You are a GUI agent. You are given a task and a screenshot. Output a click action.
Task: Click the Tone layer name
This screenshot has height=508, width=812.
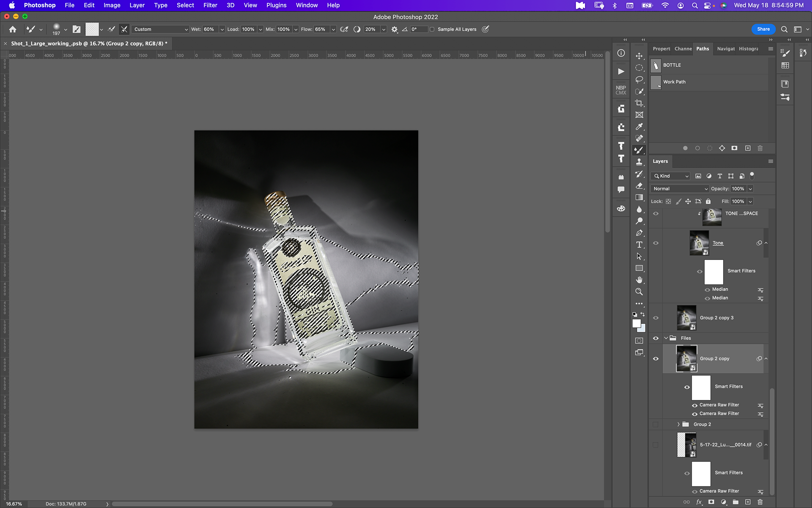click(x=718, y=243)
